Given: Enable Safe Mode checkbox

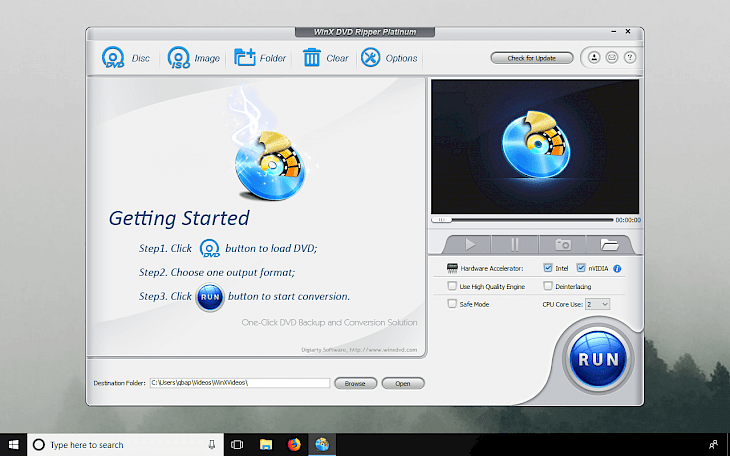Looking at the screenshot, I should point(452,304).
